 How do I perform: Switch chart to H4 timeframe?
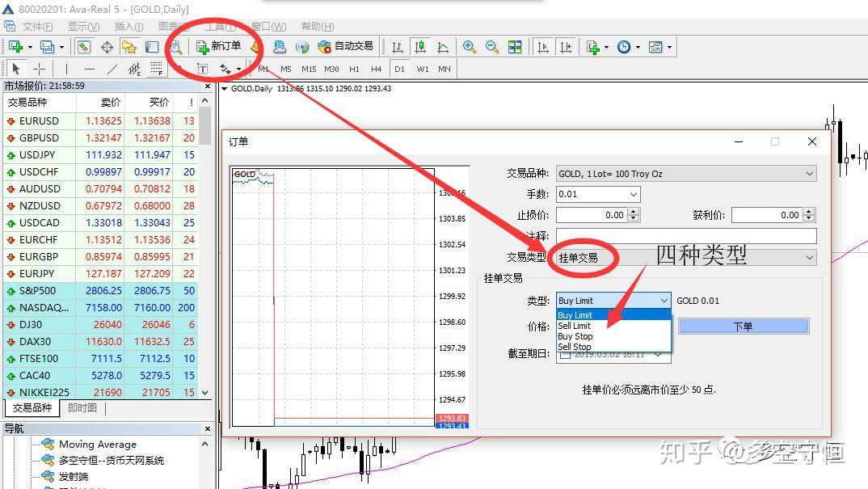[x=377, y=70]
